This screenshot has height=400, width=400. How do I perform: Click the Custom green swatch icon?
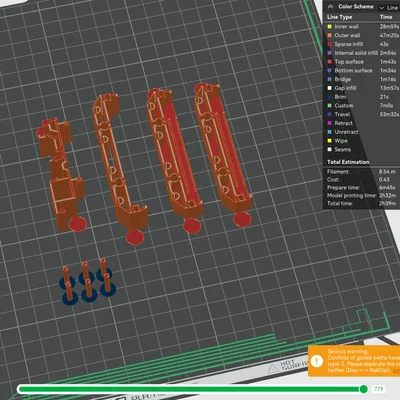(x=330, y=105)
